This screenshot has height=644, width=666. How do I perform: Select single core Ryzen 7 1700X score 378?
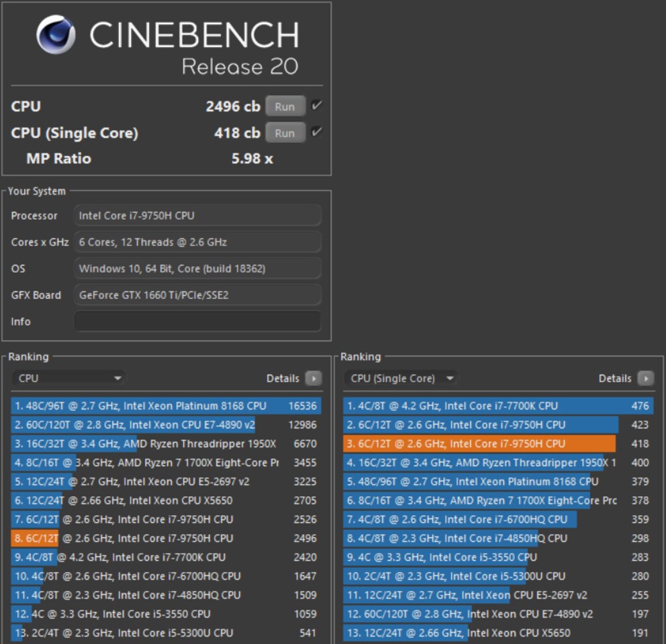point(498,500)
